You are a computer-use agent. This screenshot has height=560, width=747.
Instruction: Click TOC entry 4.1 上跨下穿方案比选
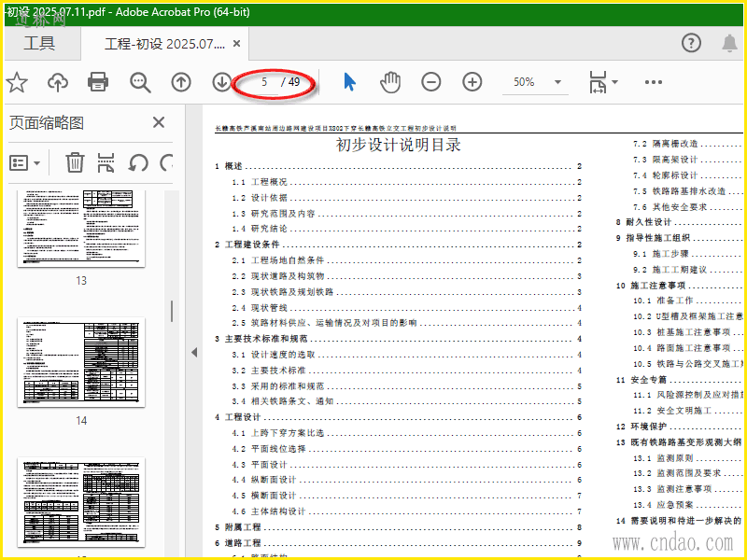407,433
